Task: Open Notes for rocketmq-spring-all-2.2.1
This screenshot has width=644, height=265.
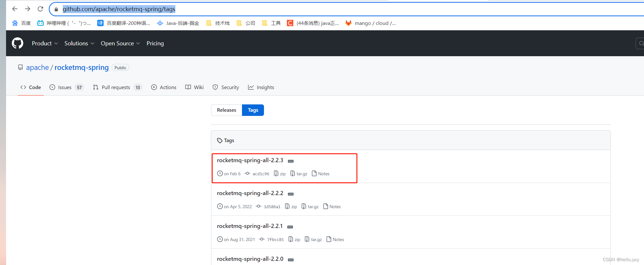Action: 335,239
